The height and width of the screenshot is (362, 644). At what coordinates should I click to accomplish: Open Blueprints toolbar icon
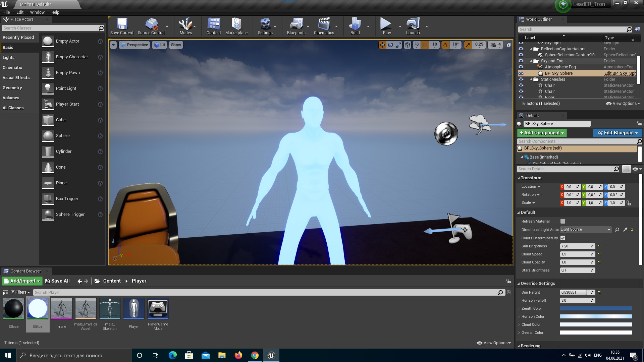[x=296, y=26]
